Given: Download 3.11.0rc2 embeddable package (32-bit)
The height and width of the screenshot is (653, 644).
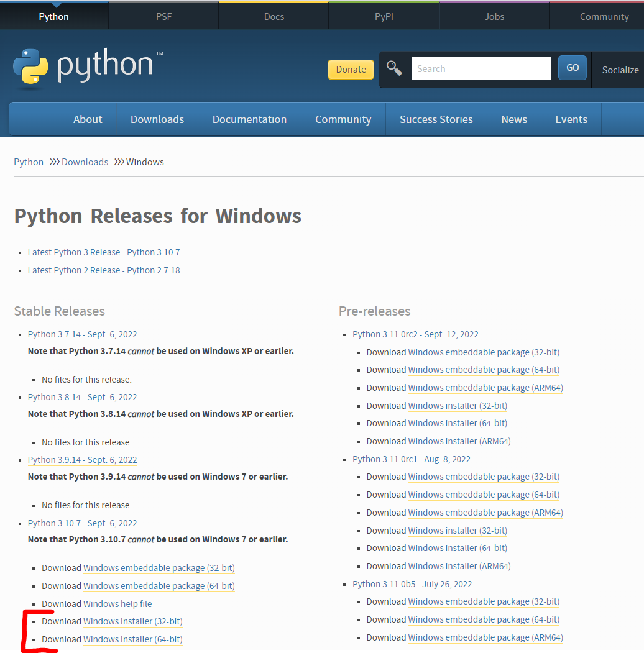Looking at the screenshot, I should point(484,352).
